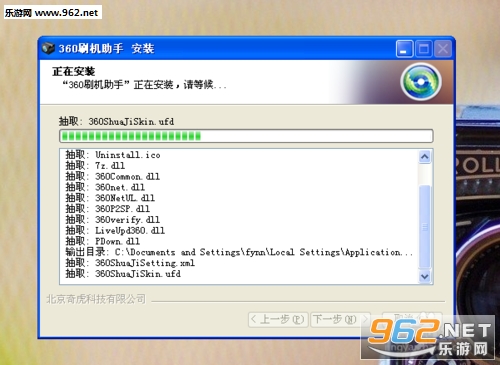
Task: Click the log scrollbar thumb
Action: tap(425, 227)
